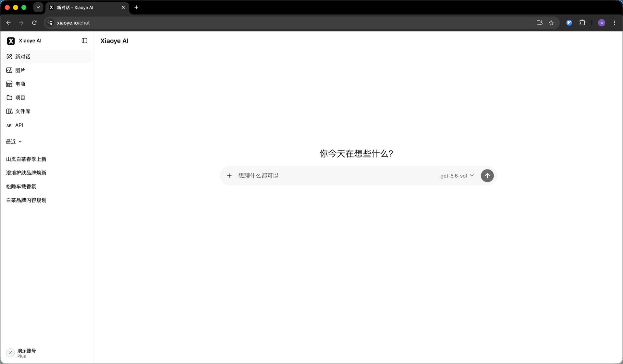Open the chat 山岚白茶春季上新
The width and height of the screenshot is (623, 364).
coord(47,159)
